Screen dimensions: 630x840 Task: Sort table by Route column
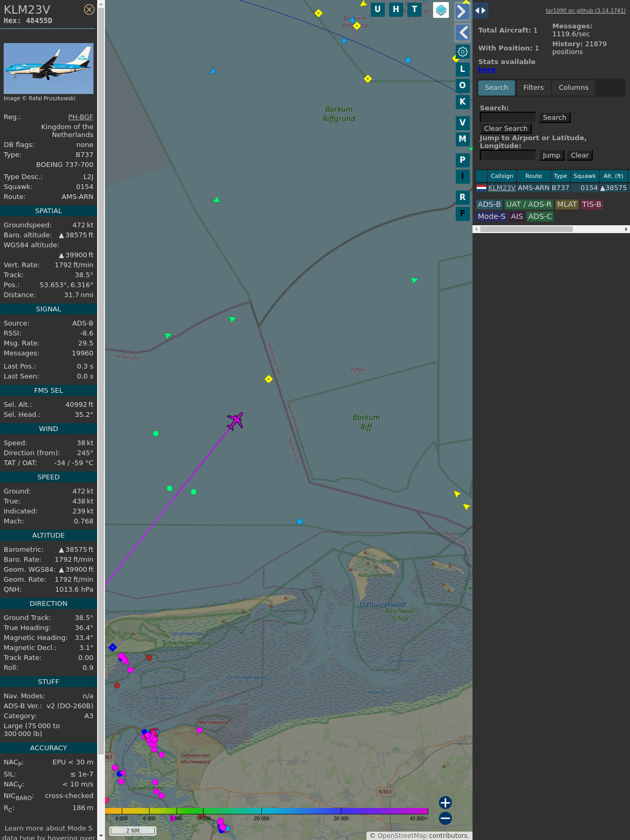(533, 176)
